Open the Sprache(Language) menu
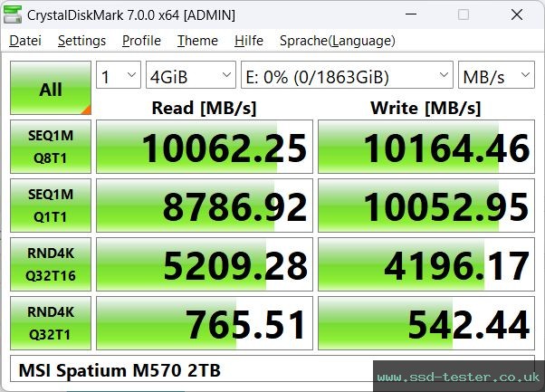This screenshot has width=545, height=392. [x=337, y=41]
